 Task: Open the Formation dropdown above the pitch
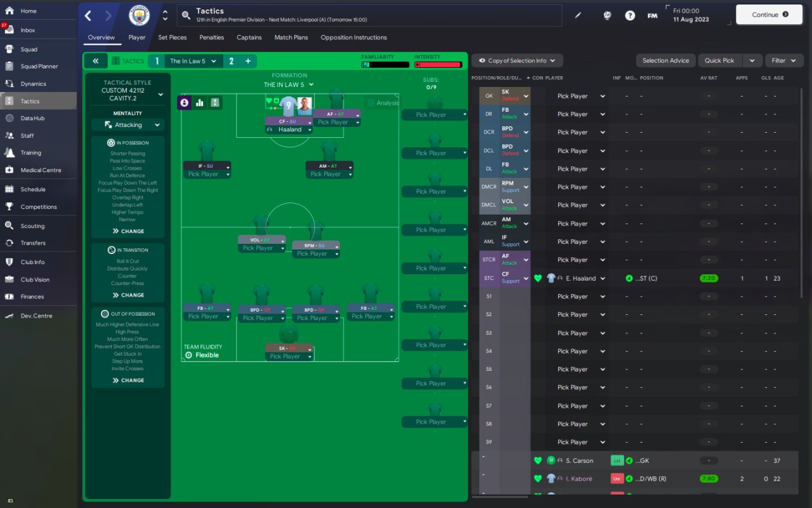coord(289,84)
